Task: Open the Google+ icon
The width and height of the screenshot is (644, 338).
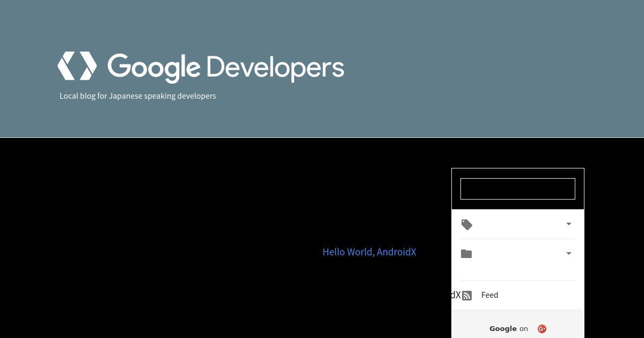Action: 542,329
